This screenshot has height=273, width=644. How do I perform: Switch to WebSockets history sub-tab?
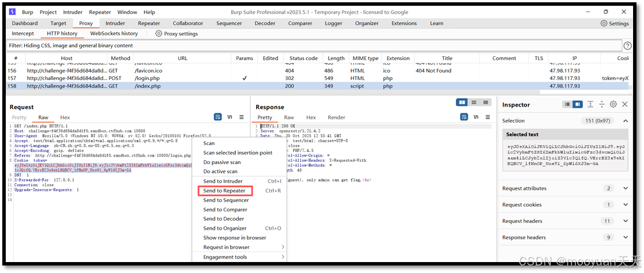[114, 34]
